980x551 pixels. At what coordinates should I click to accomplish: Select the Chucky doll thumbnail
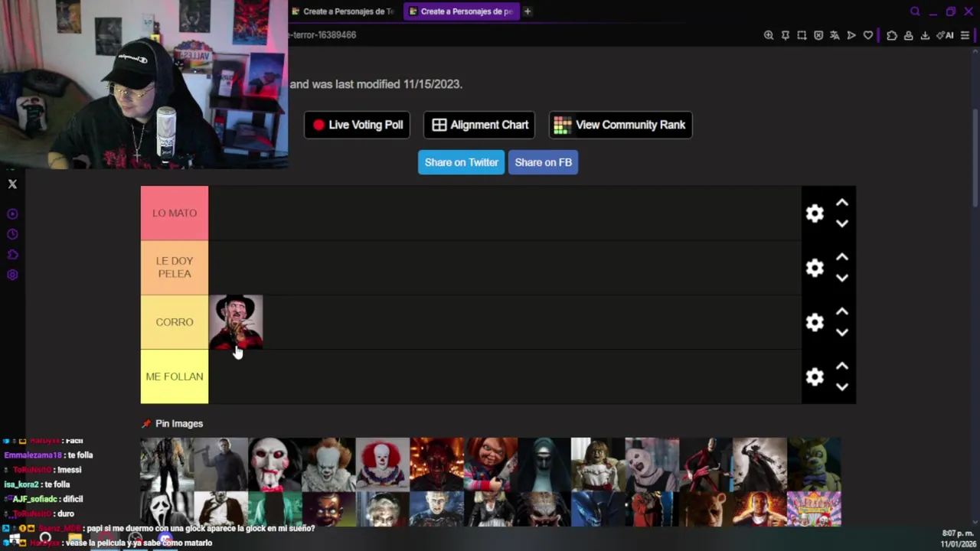(x=490, y=464)
